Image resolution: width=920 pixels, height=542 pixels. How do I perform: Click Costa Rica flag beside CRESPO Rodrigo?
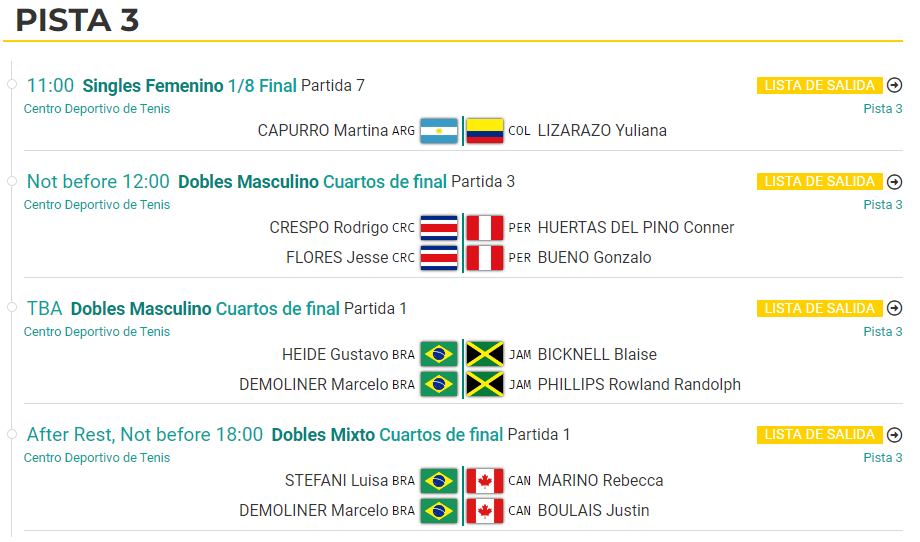pyautogui.click(x=439, y=228)
